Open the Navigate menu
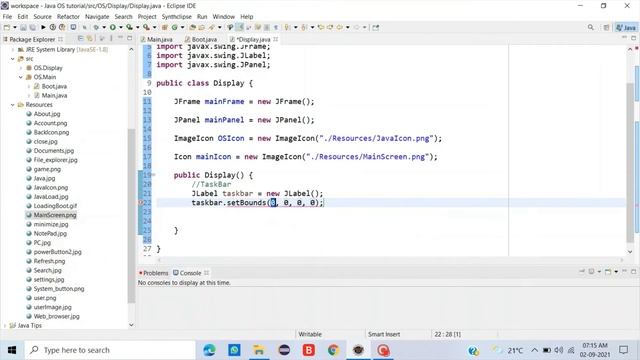Image resolution: width=640 pixels, height=360 pixels. pyautogui.click(x=97, y=17)
